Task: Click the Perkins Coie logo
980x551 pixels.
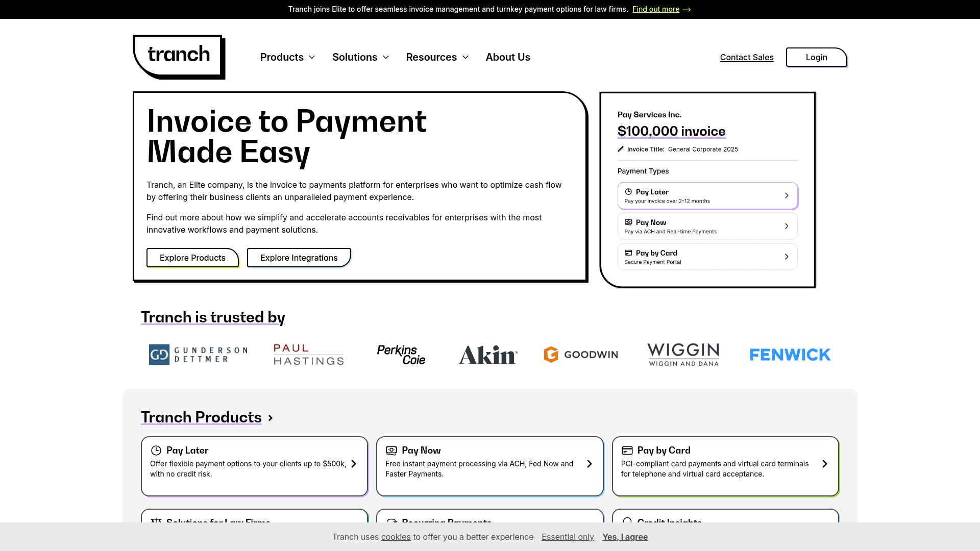Action: tap(401, 355)
